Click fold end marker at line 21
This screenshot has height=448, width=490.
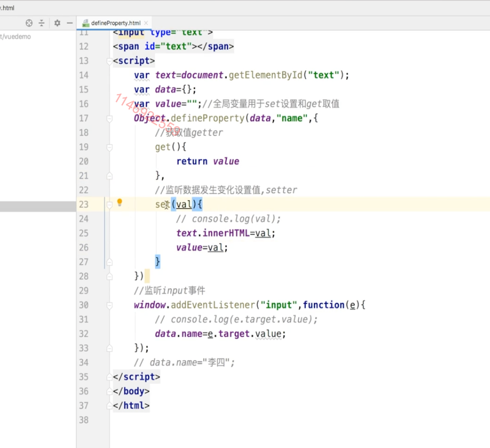click(109, 176)
